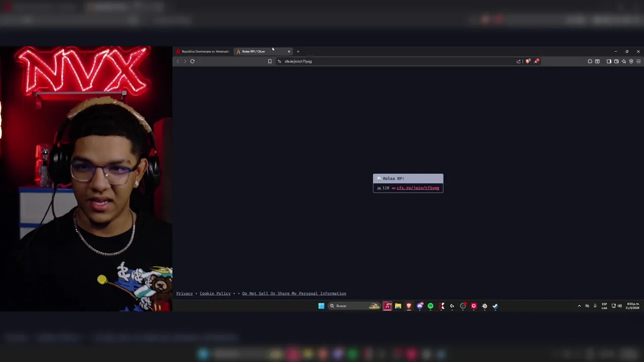Open Spotify from taskbar
This screenshot has height=362, width=644.
431,306
